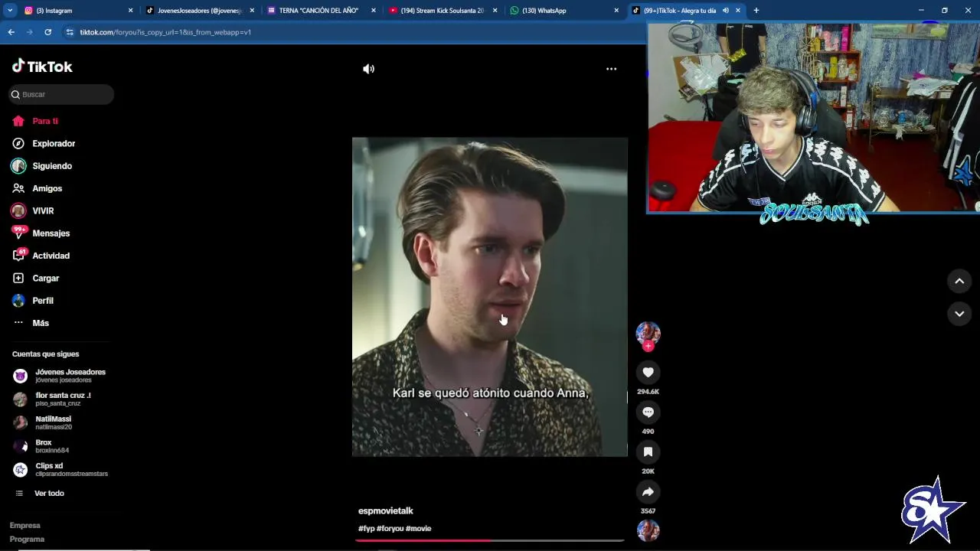Share video with arrow icon
The width and height of the screenshot is (980, 551).
click(648, 491)
